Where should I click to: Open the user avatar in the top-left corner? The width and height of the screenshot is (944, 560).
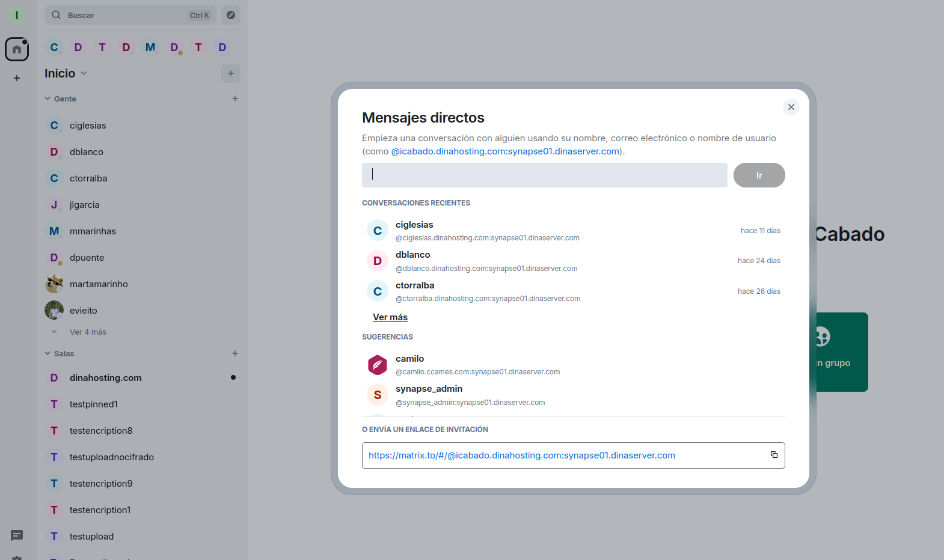[x=17, y=15]
